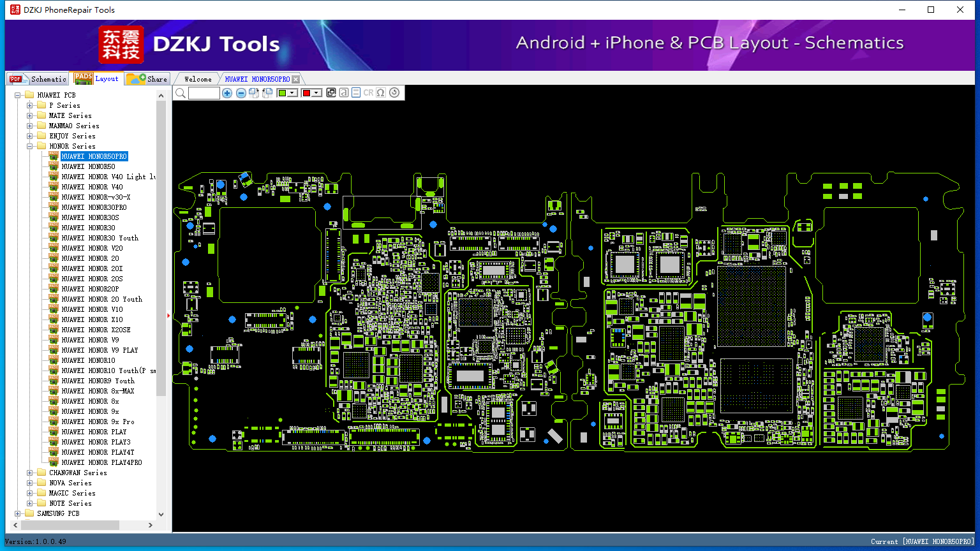Open HUAWEI HONOR V9 PLAY board

[100, 350]
